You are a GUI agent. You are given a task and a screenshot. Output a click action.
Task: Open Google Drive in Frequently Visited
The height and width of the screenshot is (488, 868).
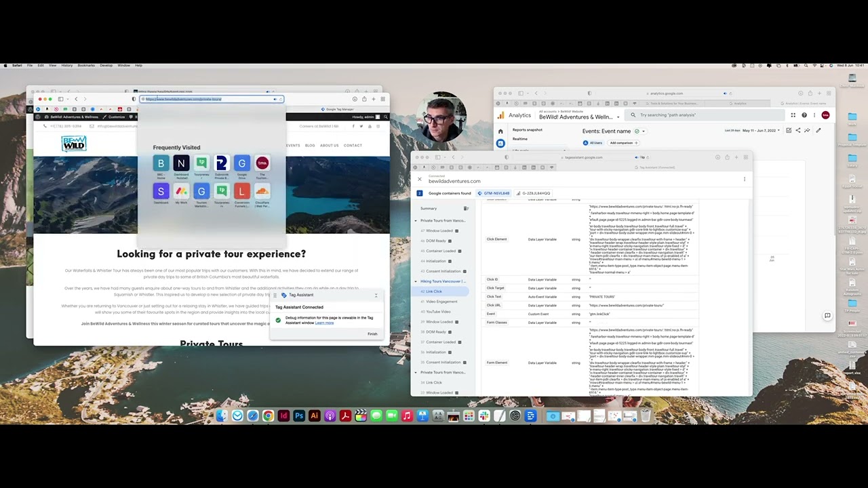(x=241, y=164)
